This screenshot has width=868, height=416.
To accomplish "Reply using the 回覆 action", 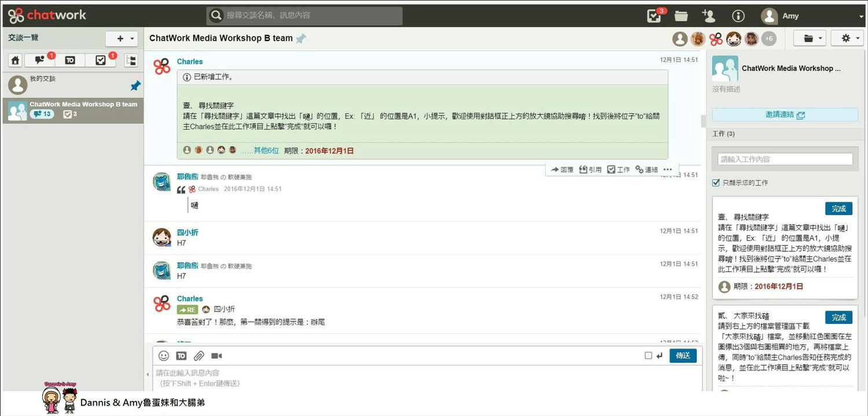I will pyautogui.click(x=562, y=170).
